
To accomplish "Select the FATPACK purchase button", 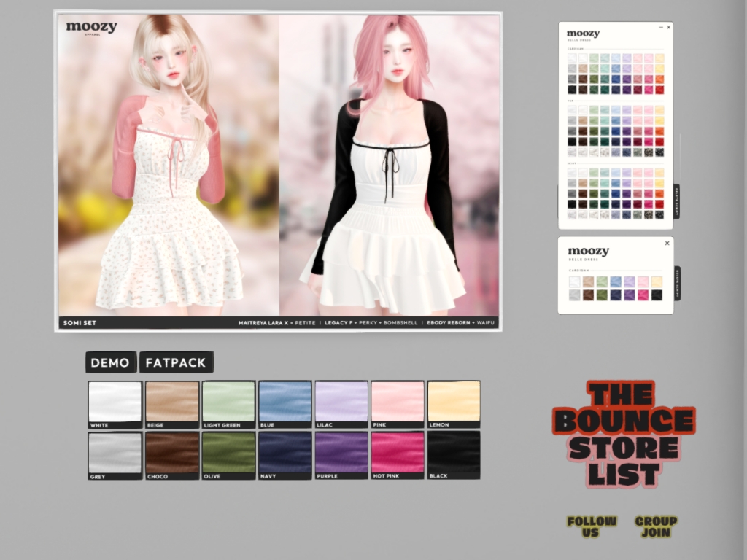I will pos(176,362).
